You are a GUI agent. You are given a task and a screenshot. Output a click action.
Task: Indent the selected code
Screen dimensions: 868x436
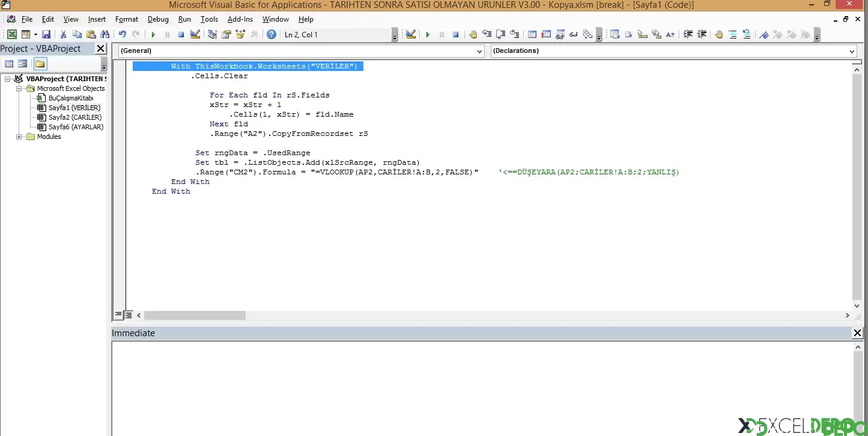click(688, 35)
